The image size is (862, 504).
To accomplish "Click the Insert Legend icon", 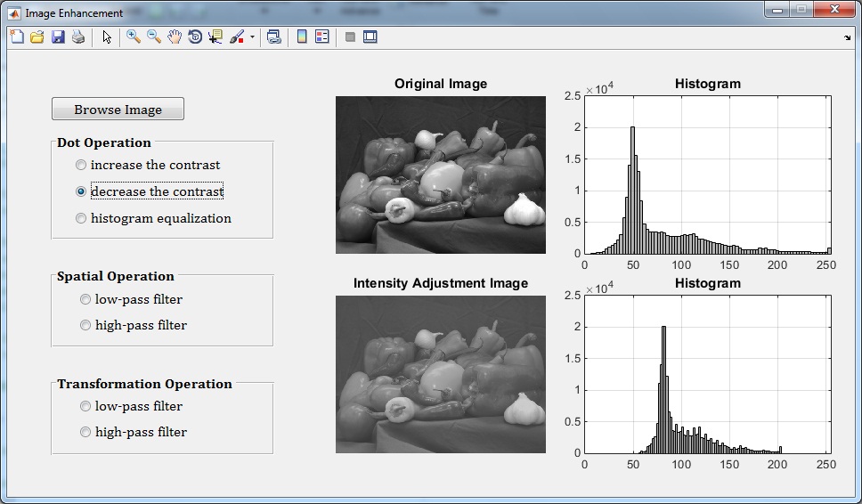I will 322,37.
